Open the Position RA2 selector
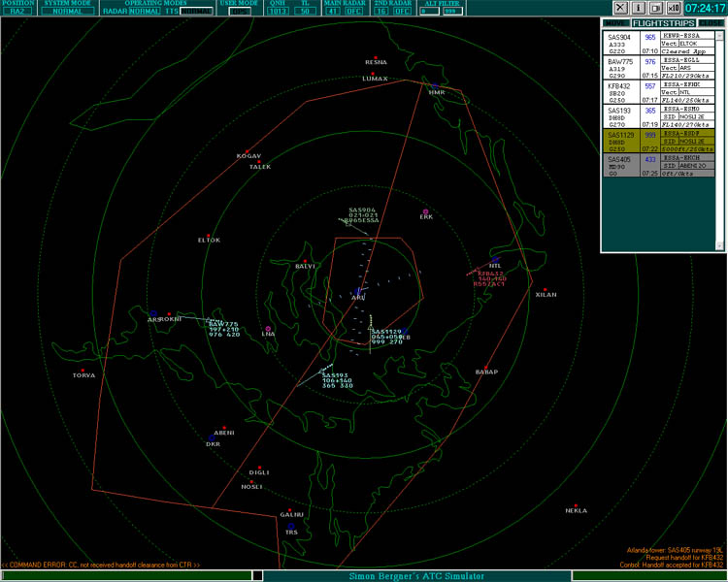This screenshot has height=582, width=728. pyautogui.click(x=19, y=12)
